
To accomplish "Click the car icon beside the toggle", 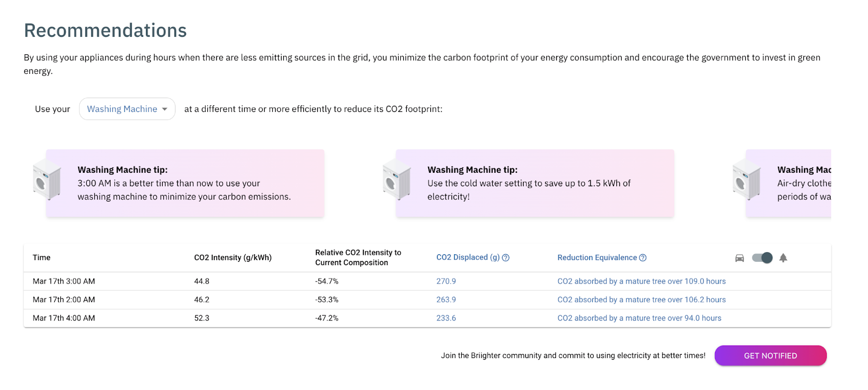I will pyautogui.click(x=739, y=258).
